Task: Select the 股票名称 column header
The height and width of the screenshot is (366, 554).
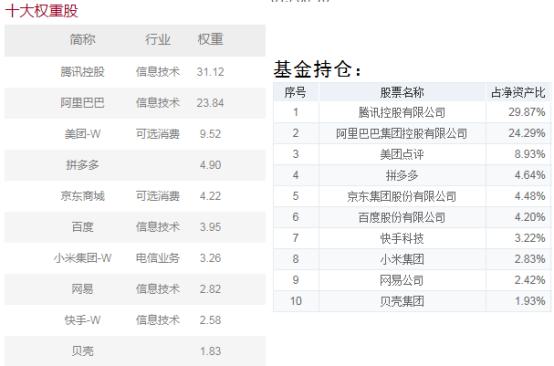Action: click(402, 93)
